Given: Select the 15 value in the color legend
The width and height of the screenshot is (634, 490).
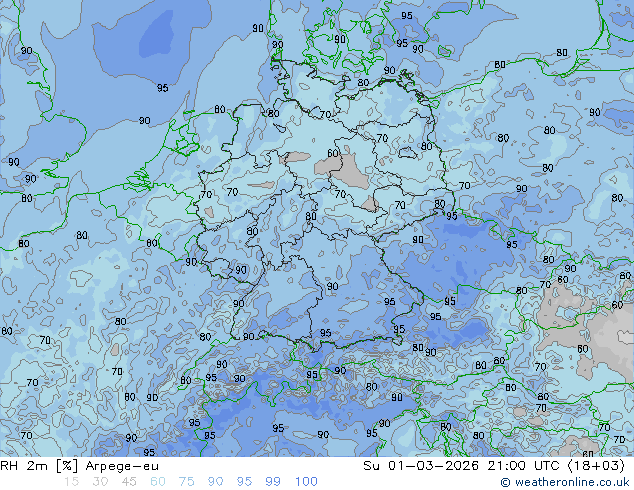Looking at the screenshot, I should click(x=71, y=482).
